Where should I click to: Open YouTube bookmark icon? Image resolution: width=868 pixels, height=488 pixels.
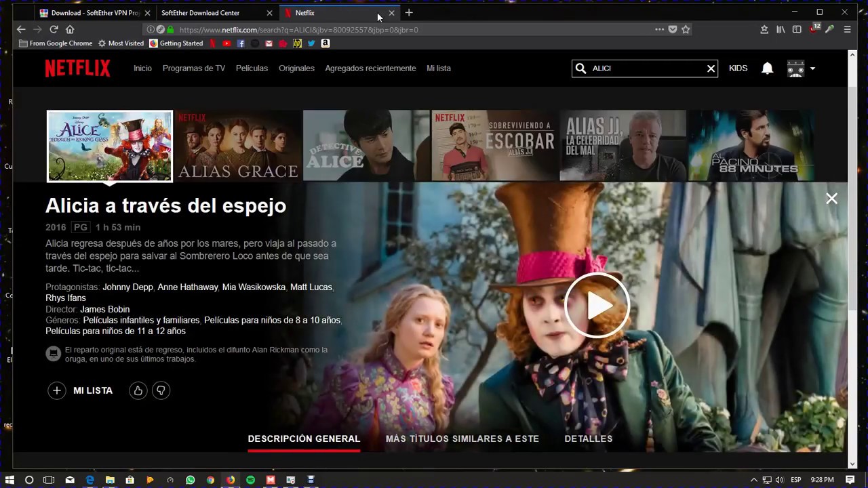(226, 43)
